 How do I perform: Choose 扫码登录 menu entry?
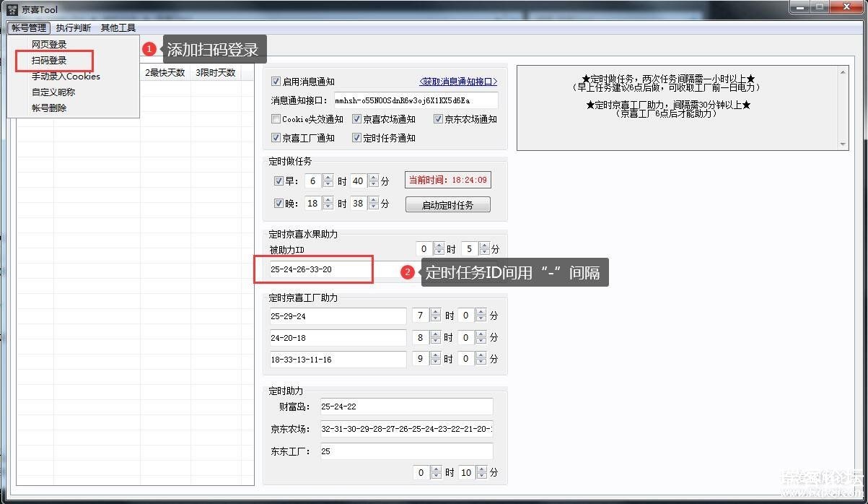click(x=49, y=61)
